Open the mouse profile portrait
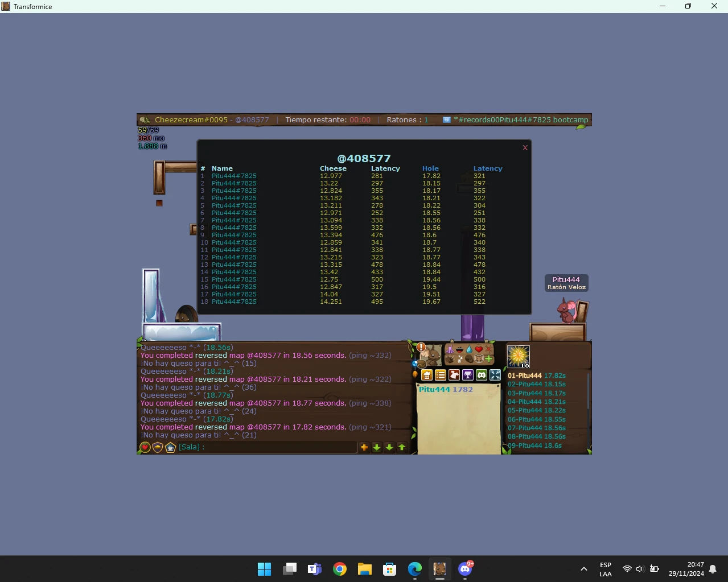Screen dimensions: 728x582 click(431, 356)
